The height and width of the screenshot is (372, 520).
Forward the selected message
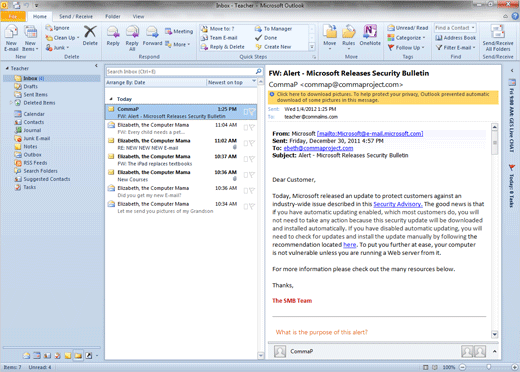pyautogui.click(x=152, y=36)
